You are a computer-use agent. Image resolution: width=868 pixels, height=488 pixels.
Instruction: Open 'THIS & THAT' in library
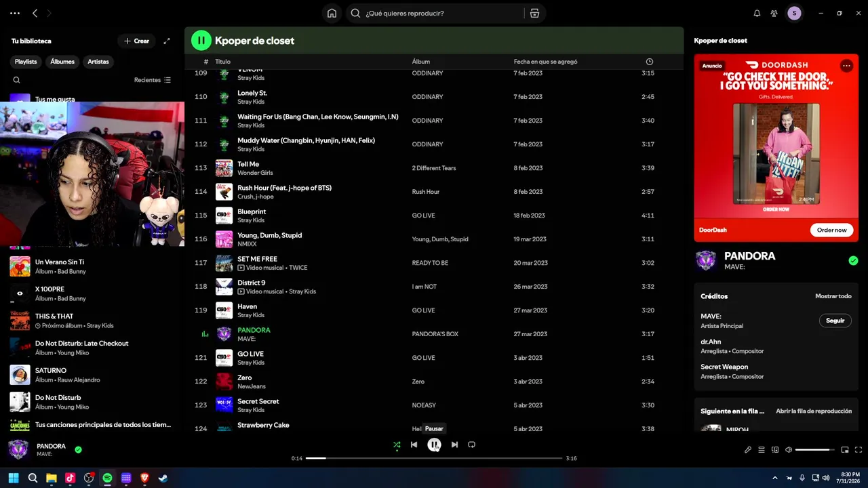[x=92, y=321]
